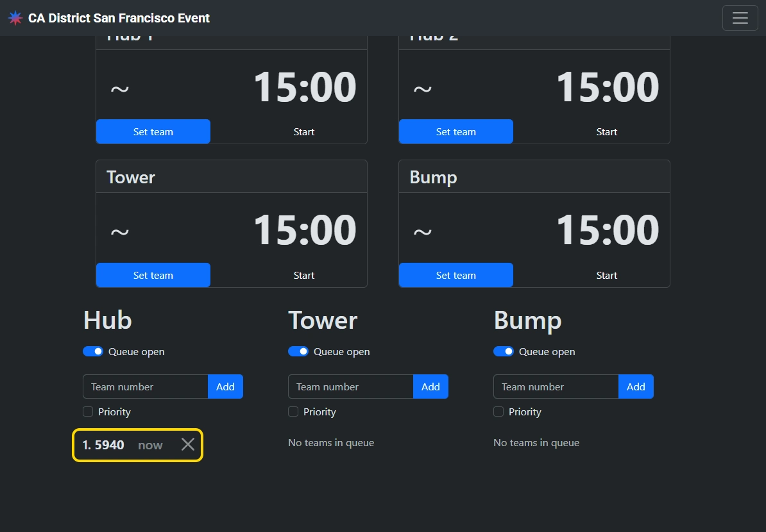Tick the Priority checkbox under Bump
The height and width of the screenshot is (532, 766).
498,411
